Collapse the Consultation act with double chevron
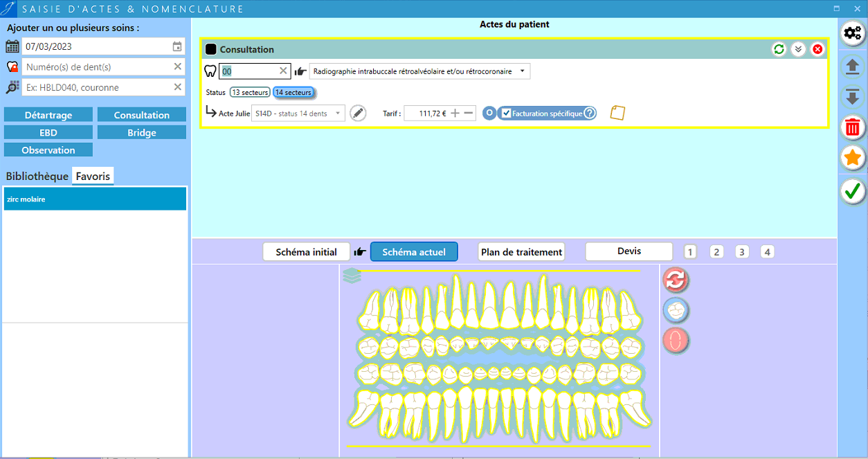 [798, 49]
